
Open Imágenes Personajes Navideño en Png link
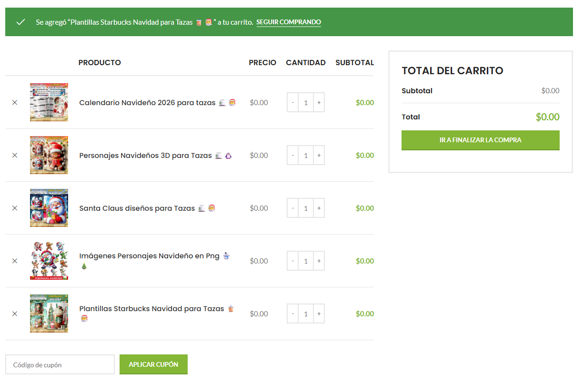point(149,256)
